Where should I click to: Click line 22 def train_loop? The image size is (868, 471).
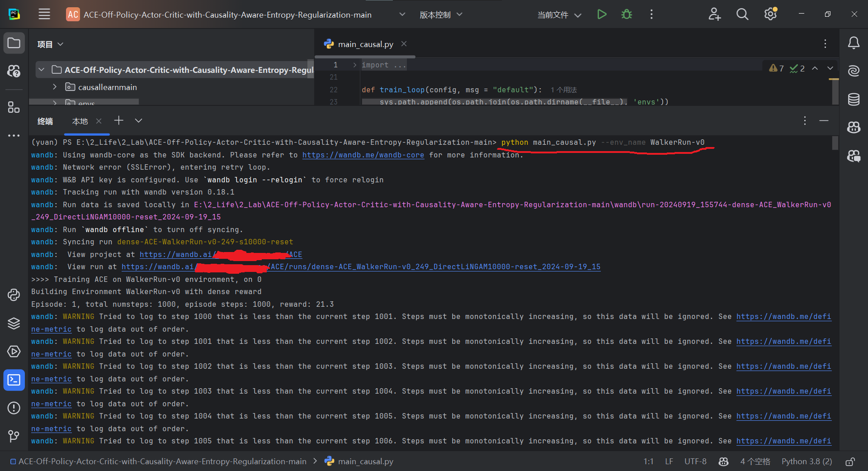(x=452, y=90)
